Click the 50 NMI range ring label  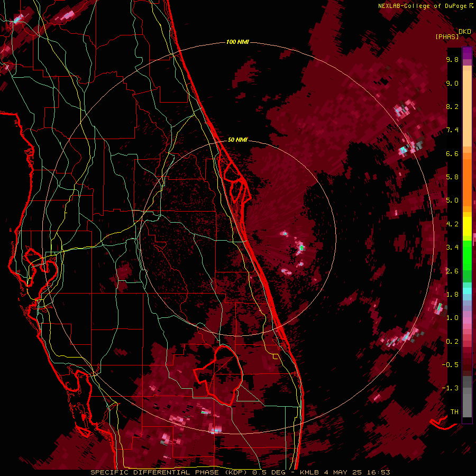tap(237, 140)
